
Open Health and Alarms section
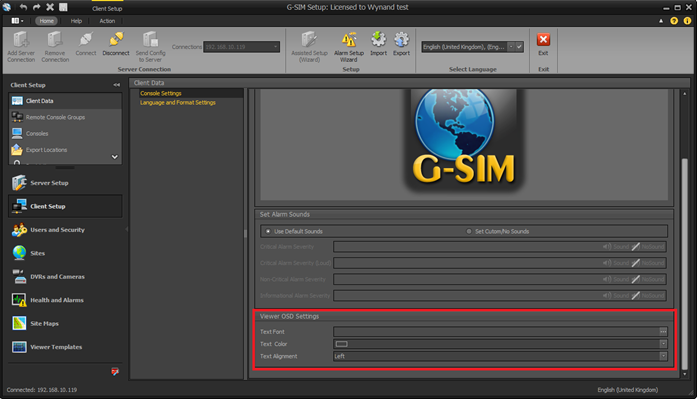(x=65, y=300)
